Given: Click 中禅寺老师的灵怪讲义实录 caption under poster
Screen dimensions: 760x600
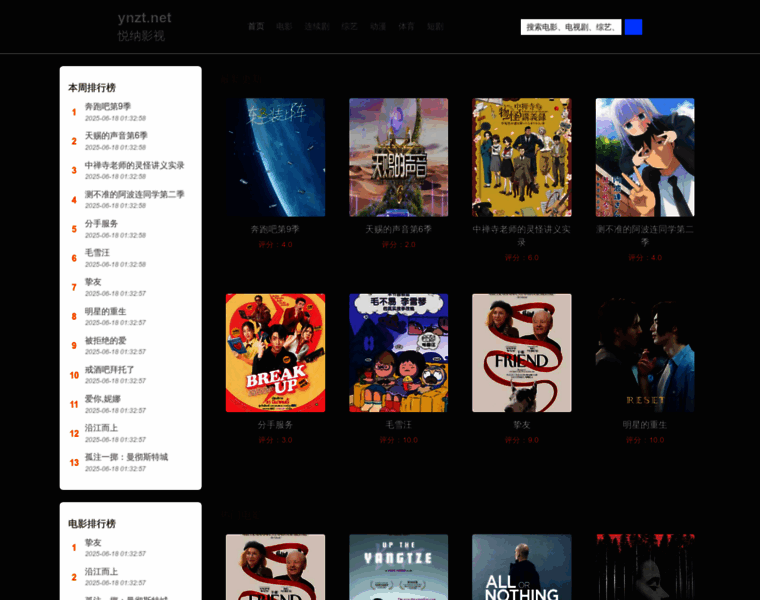Looking at the screenshot, I should 522,236.
